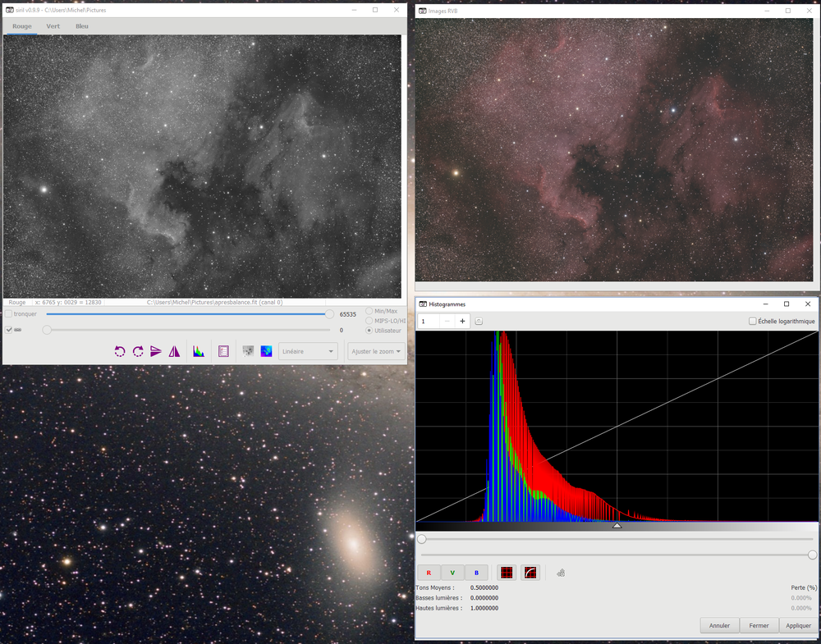This screenshot has width=821, height=644.
Task: Click the vertical mirror flip icon
Action: click(x=155, y=351)
